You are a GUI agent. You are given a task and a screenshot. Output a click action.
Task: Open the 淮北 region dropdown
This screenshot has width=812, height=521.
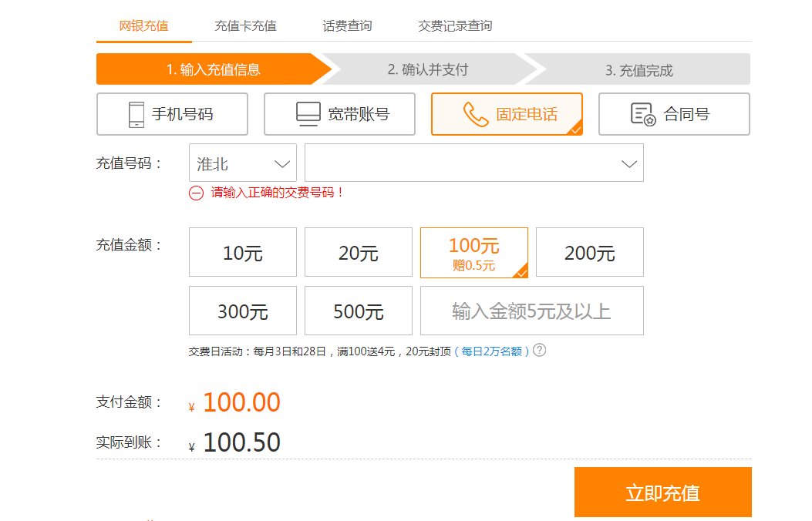click(x=242, y=163)
